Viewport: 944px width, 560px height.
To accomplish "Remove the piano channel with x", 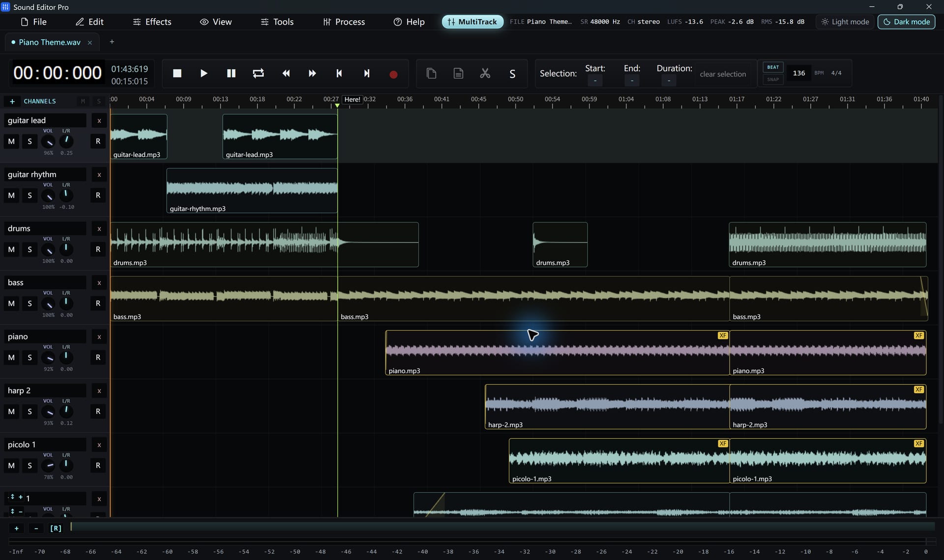I will click(x=99, y=337).
